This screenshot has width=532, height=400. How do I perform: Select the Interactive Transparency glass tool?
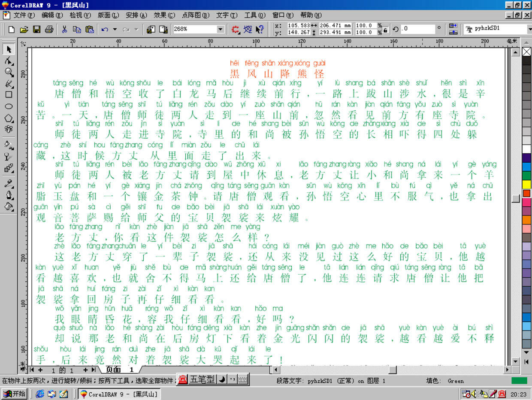click(x=9, y=156)
